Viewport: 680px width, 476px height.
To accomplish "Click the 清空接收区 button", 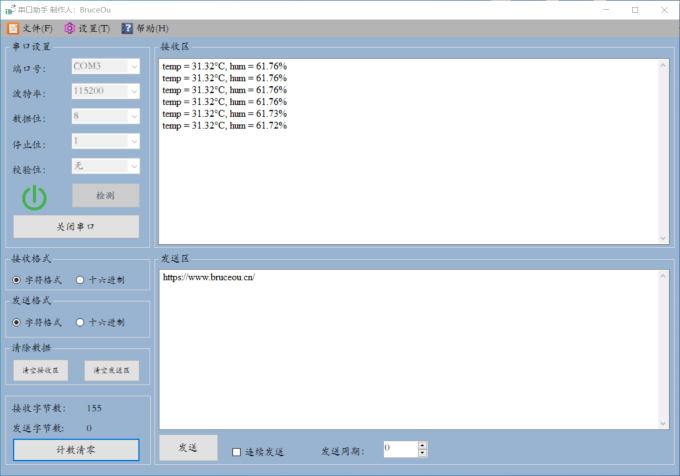I will [x=41, y=370].
